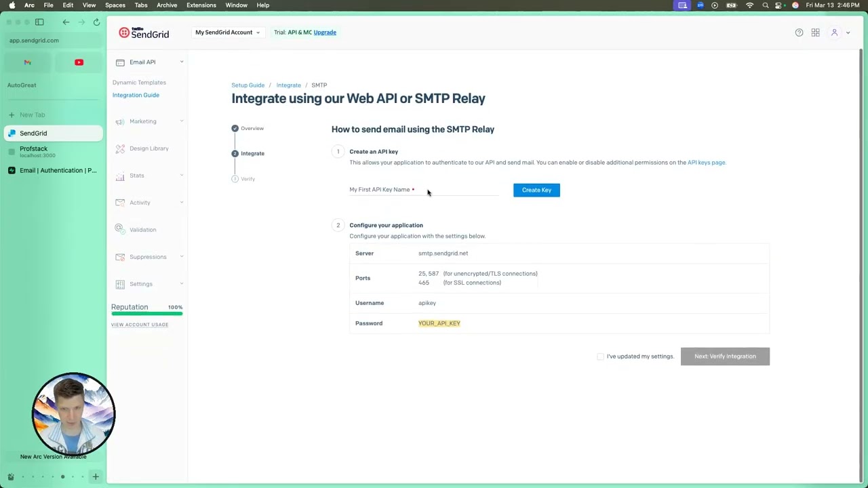Viewport: 868px width, 488px height.
Task: Go to Setup Guide breadcrumb
Action: coord(248,85)
